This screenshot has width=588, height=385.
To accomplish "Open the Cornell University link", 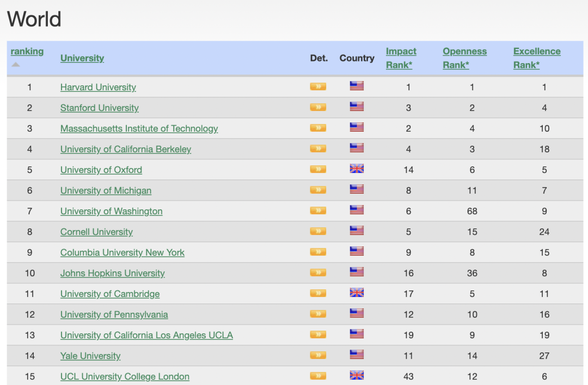I will (x=96, y=232).
